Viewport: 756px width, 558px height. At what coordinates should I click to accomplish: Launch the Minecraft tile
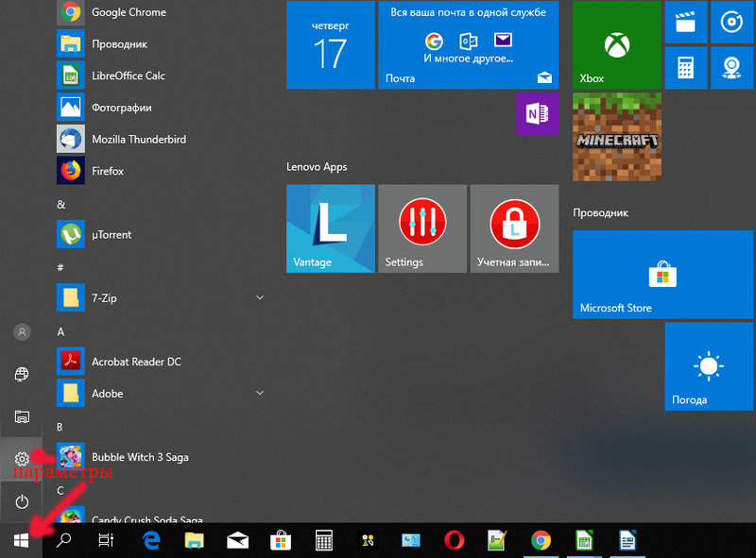coord(617,137)
